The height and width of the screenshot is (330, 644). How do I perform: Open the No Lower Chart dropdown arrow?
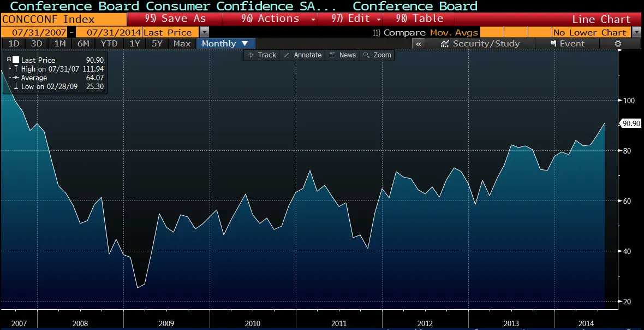(x=636, y=32)
